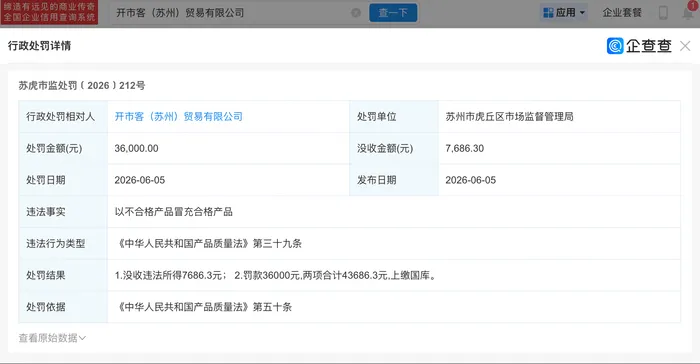Select text 苏州市虎丘区市场监督管理局

point(509,117)
